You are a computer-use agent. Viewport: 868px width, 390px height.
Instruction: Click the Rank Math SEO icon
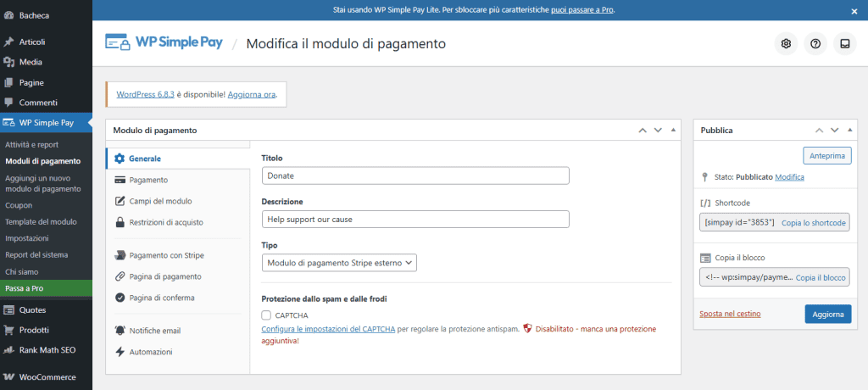[8, 350]
